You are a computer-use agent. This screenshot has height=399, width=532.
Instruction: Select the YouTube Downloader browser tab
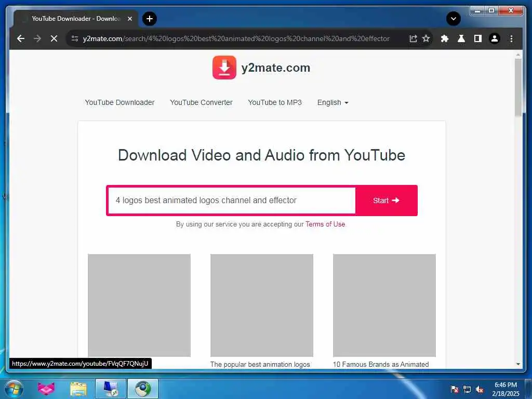(75, 19)
